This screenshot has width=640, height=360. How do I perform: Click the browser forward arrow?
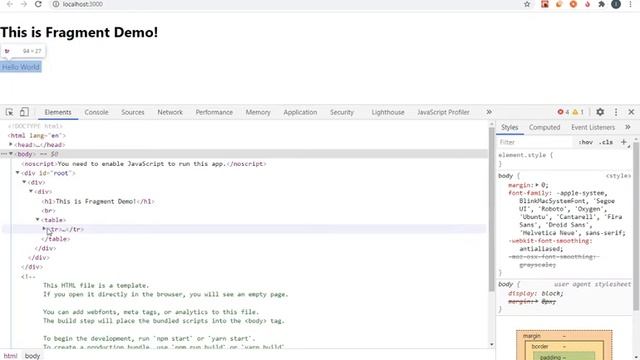pos(24,4)
